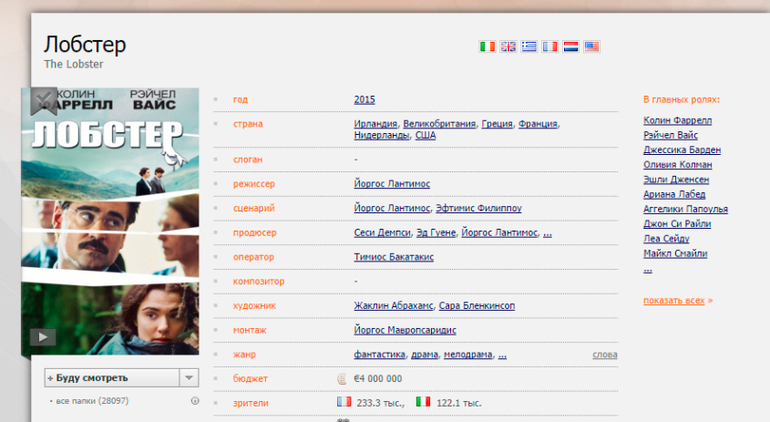Open the 2015 year link
Image resolution: width=770 pixels, height=422 pixels.
point(364,99)
